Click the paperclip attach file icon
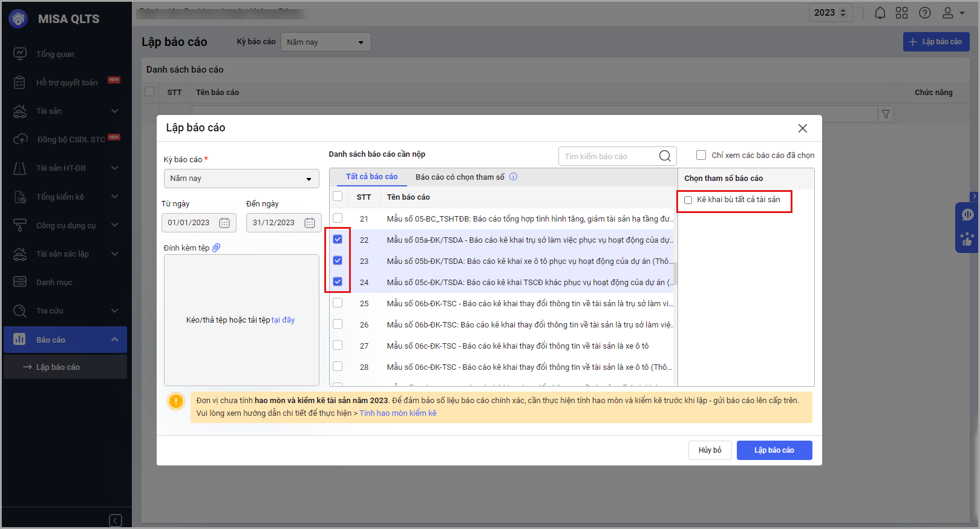 [217, 248]
